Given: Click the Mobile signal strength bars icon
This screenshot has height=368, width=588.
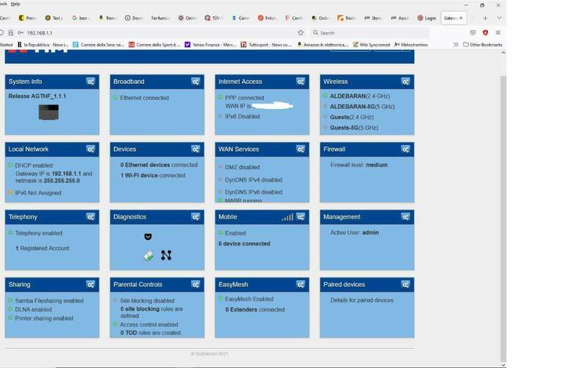Looking at the screenshot, I should 287,217.
